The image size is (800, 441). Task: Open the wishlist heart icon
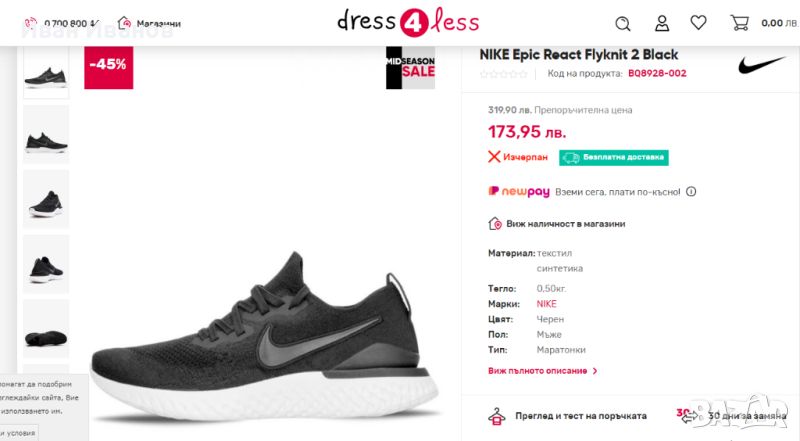coord(699,23)
